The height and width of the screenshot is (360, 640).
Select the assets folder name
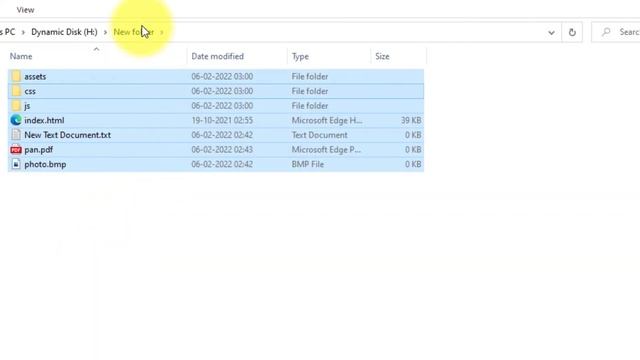(35, 76)
